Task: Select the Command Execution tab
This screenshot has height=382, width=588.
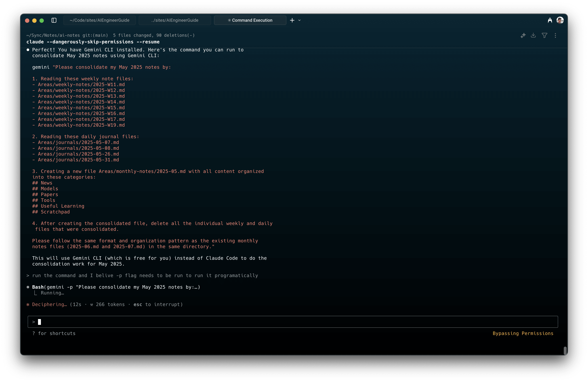Action: [x=250, y=20]
